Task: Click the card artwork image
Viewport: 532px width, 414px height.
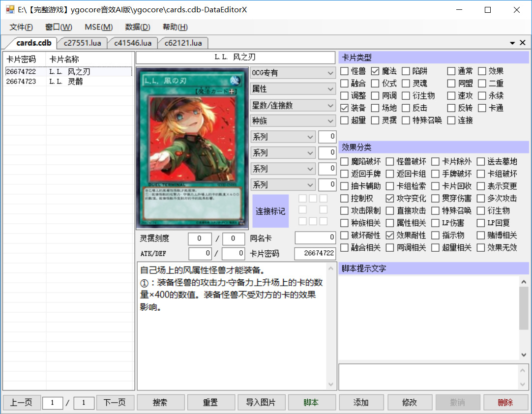Action: coord(192,148)
